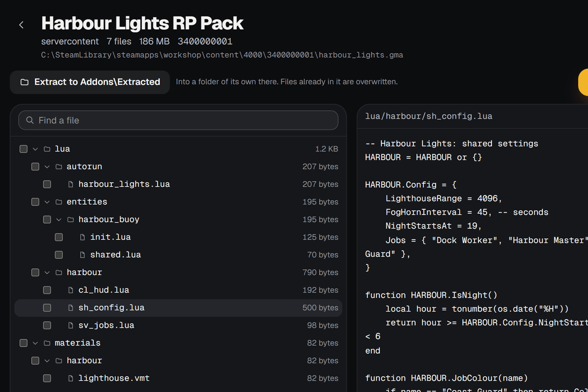The width and height of the screenshot is (588, 392).
Task: Click the folder icon in Extract button
Action: pyautogui.click(x=24, y=82)
